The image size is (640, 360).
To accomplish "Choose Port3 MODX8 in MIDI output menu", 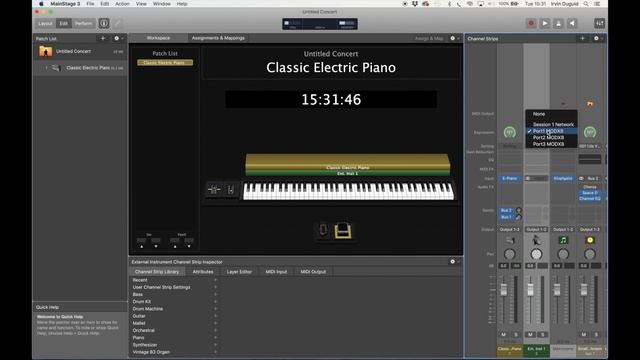I will point(551,144).
